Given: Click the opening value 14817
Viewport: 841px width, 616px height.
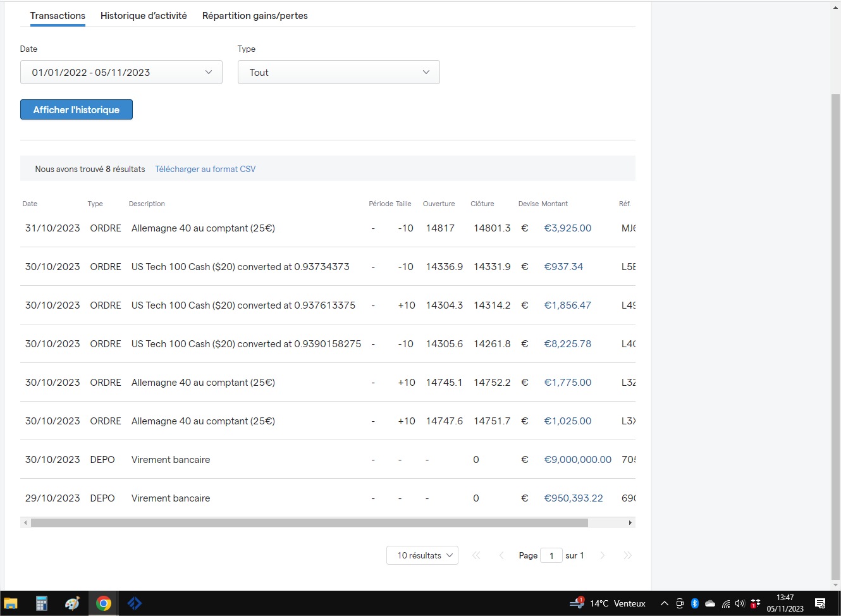Looking at the screenshot, I should tap(440, 228).
